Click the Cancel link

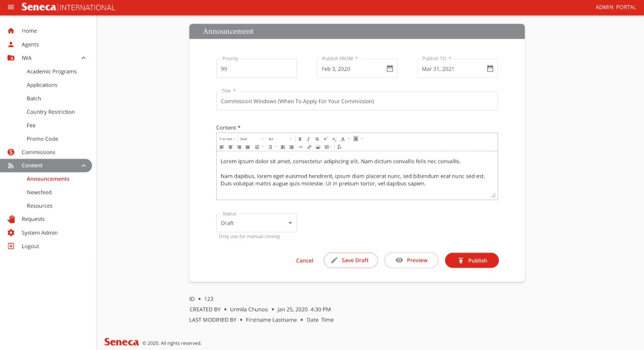pyautogui.click(x=305, y=260)
